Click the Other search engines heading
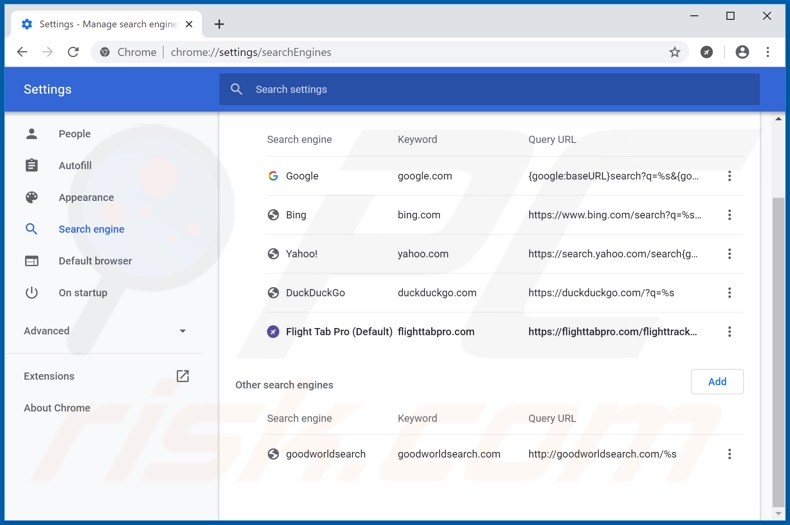 (284, 385)
